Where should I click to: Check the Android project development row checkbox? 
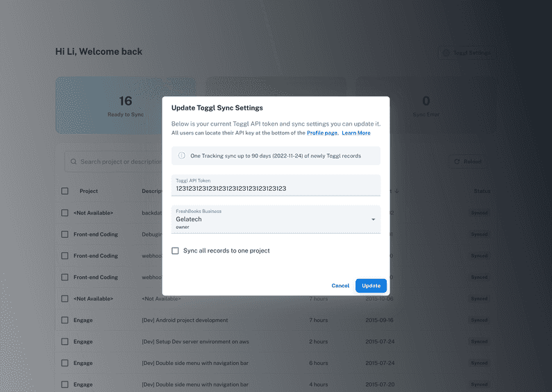[x=65, y=321]
